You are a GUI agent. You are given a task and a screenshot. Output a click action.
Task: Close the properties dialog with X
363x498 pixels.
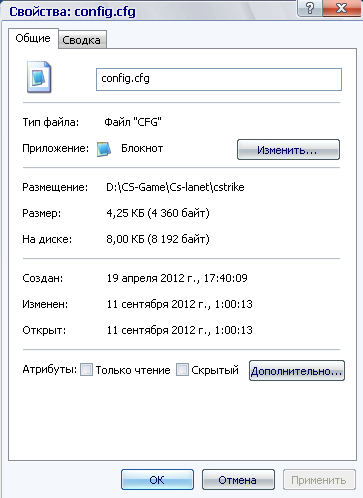[342, 8]
